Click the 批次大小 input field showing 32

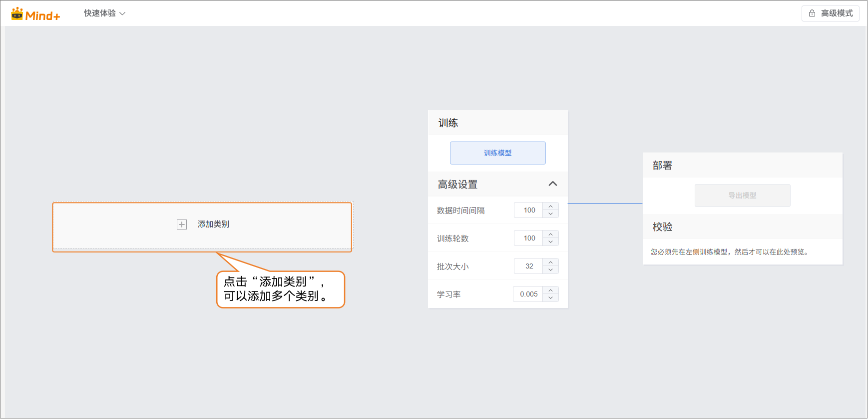point(529,266)
